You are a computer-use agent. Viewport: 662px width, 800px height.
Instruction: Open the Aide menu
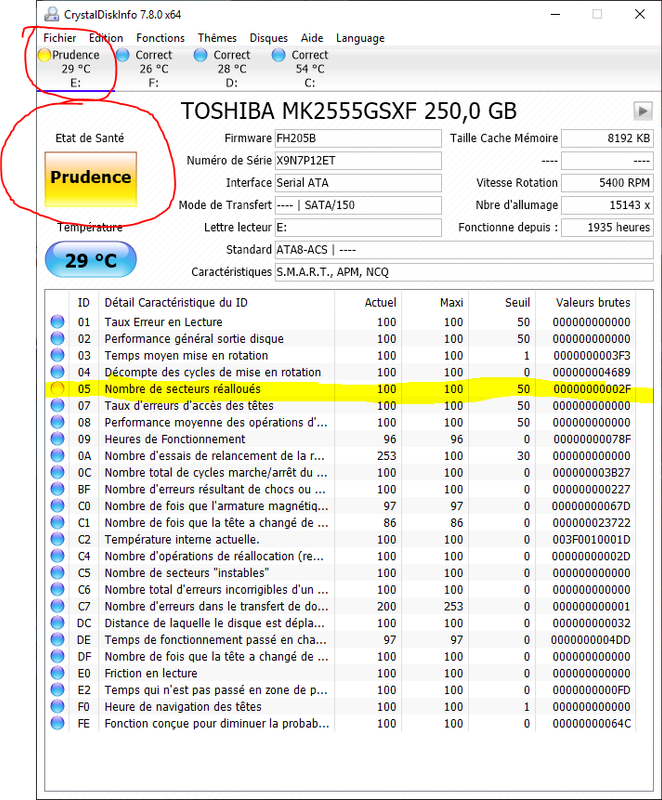pos(312,38)
